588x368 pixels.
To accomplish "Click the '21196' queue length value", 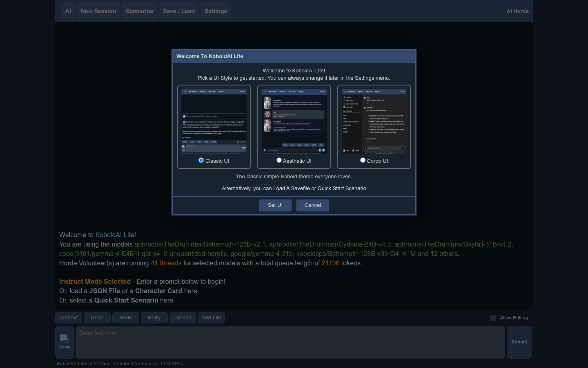I will click(x=330, y=263).
